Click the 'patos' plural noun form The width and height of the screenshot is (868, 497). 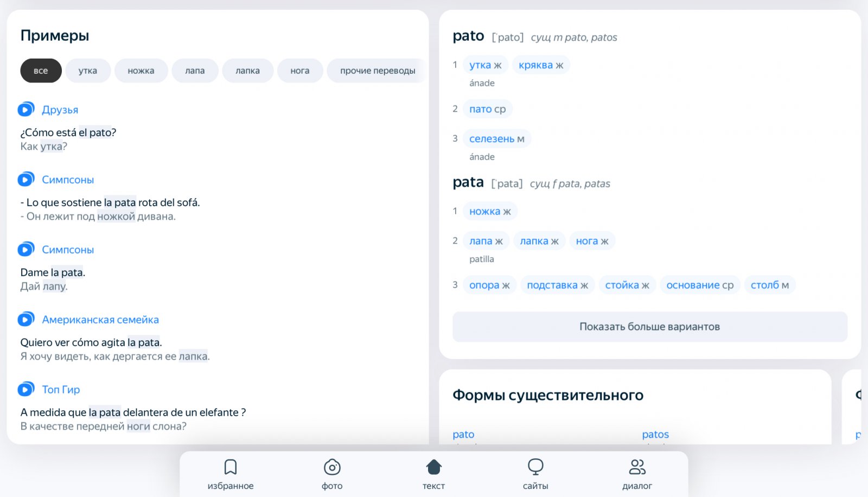point(655,435)
